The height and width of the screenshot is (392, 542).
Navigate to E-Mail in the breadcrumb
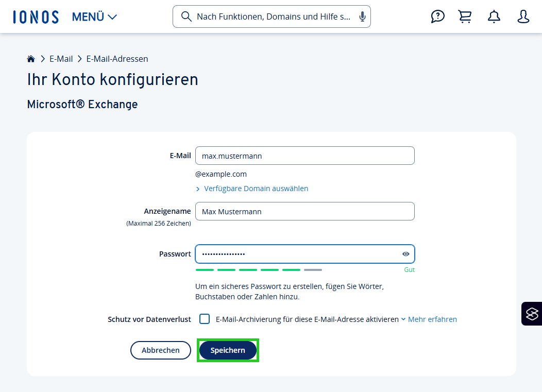[x=61, y=58]
